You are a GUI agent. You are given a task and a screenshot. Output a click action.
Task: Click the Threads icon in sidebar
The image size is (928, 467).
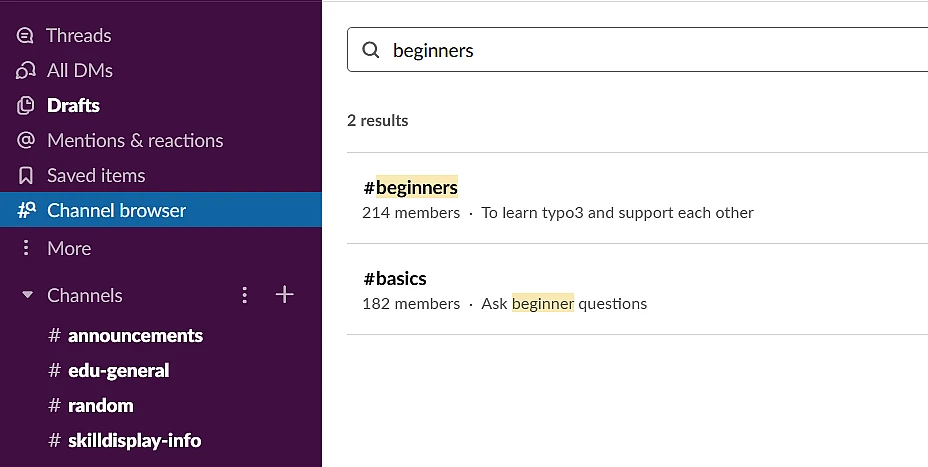[26, 36]
